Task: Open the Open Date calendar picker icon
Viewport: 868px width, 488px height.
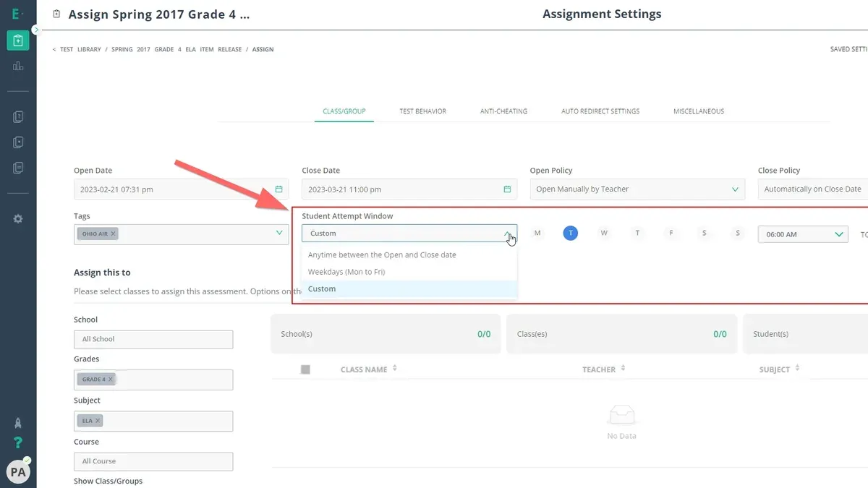Action: (x=278, y=189)
